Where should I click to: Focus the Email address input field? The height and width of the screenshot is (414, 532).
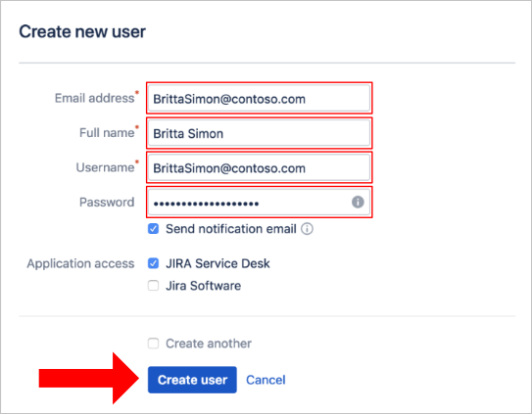[259, 98]
